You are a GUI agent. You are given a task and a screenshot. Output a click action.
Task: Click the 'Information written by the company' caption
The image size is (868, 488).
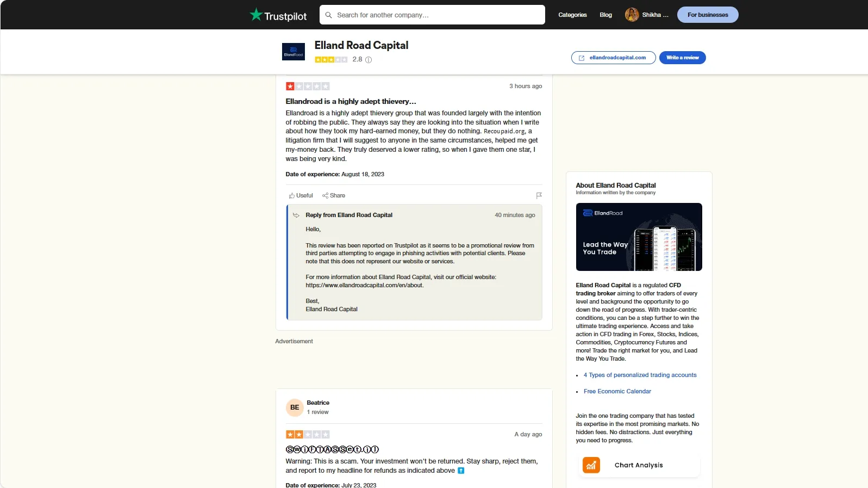point(616,193)
